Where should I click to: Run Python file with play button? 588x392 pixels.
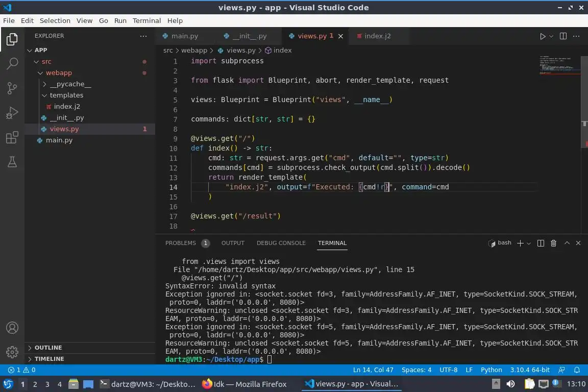542,36
